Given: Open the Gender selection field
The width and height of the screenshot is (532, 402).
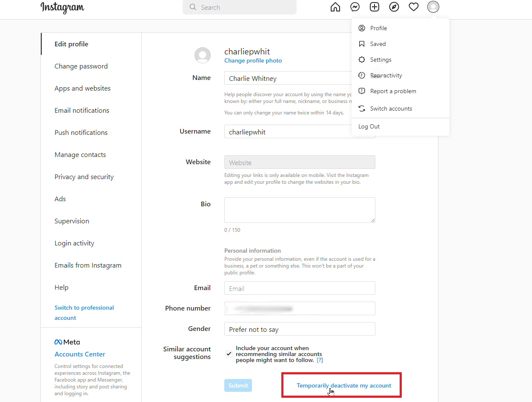Looking at the screenshot, I should point(299,329).
